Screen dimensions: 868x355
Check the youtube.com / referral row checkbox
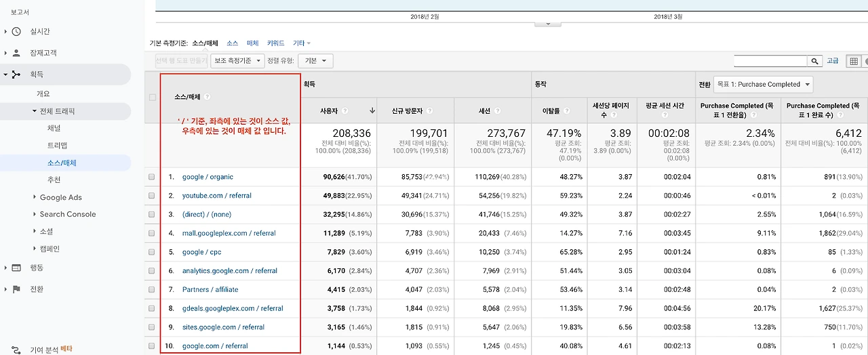click(x=152, y=196)
